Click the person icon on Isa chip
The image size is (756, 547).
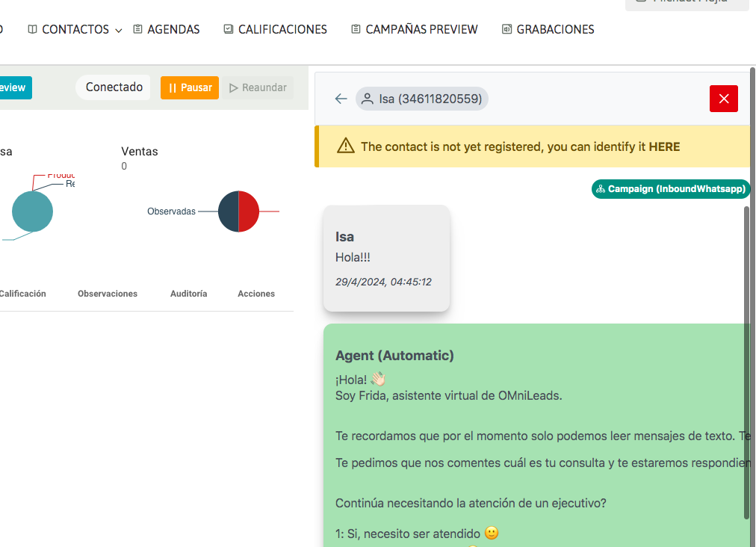368,99
